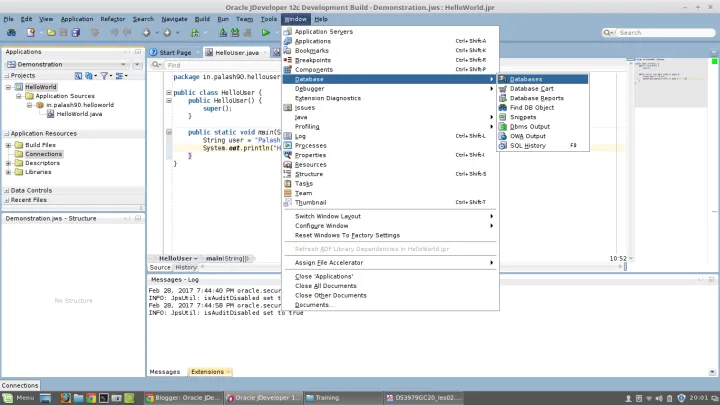Expand the Build Files resource node

(x=8, y=145)
